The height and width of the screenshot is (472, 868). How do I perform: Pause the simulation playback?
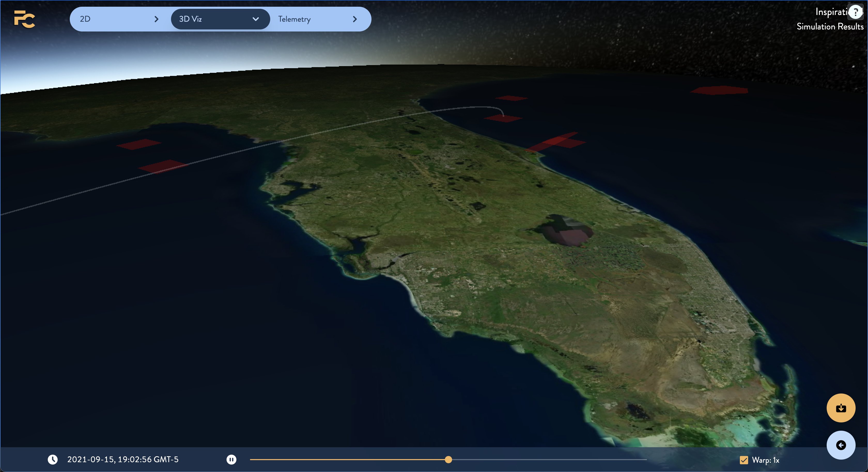(x=231, y=460)
